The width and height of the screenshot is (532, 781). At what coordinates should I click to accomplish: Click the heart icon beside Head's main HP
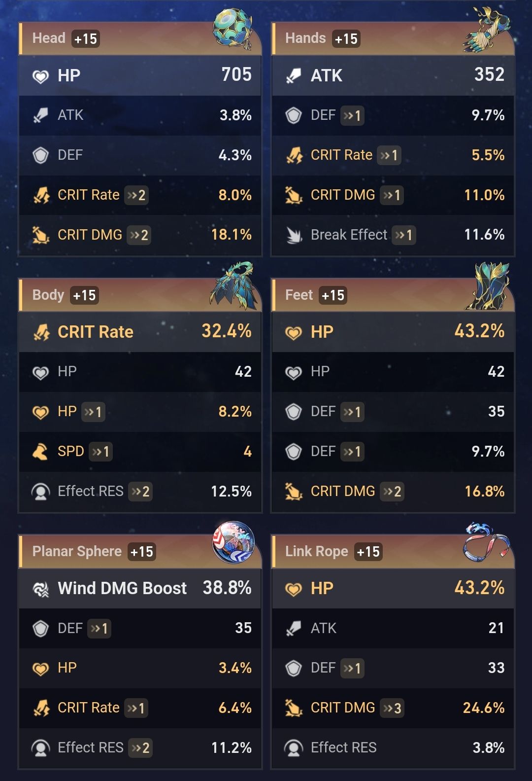tap(40, 76)
